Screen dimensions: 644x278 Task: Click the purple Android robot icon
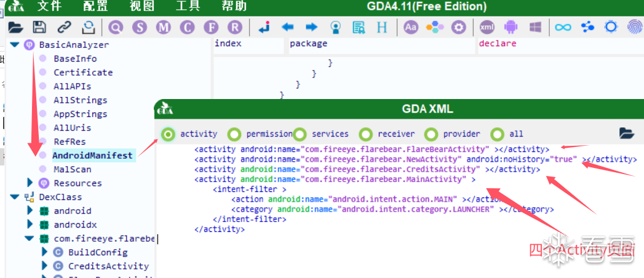(x=511, y=28)
